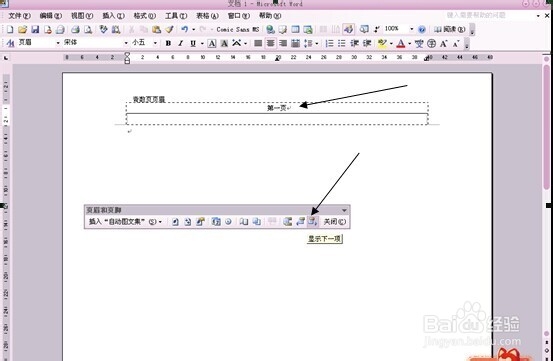Grow font size with large A
Screen dimensions: 553x361
click(x=444, y=43)
